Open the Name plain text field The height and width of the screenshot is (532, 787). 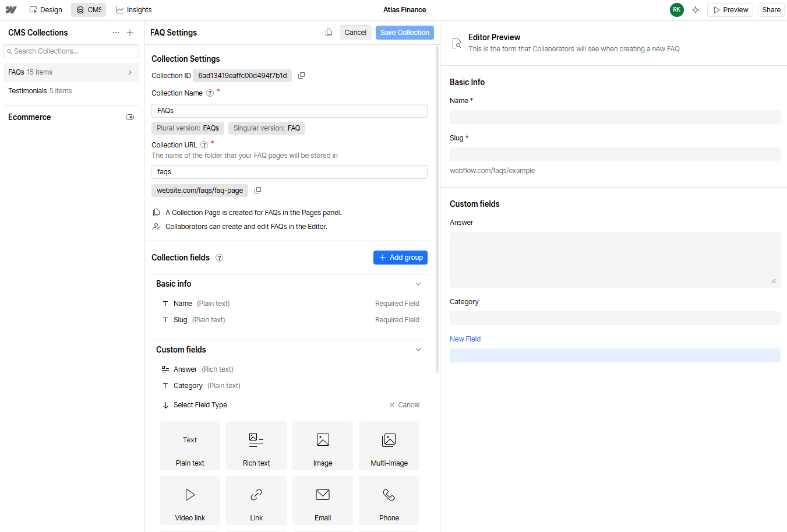(290, 304)
